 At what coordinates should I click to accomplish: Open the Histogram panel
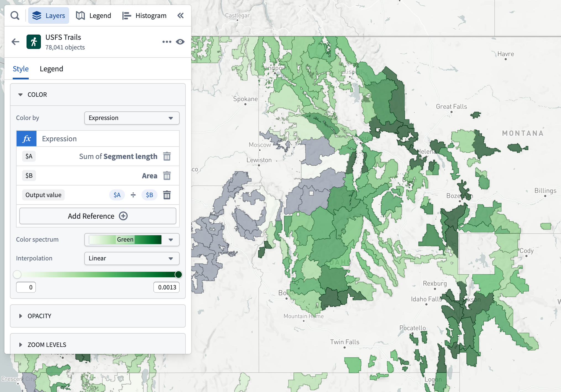(144, 16)
